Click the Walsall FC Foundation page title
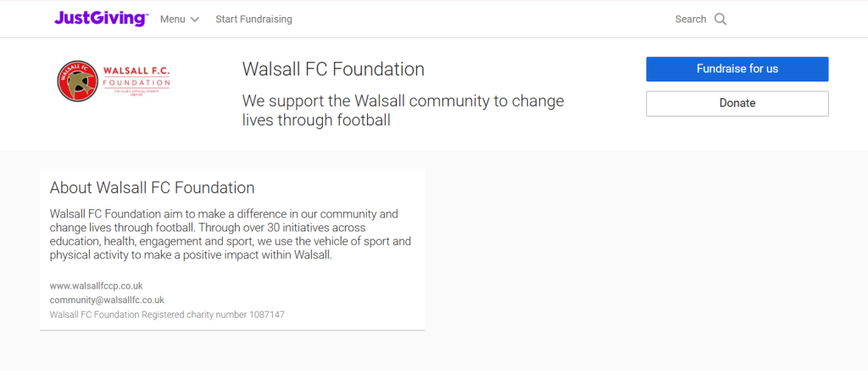The image size is (868, 371). pyautogui.click(x=333, y=69)
